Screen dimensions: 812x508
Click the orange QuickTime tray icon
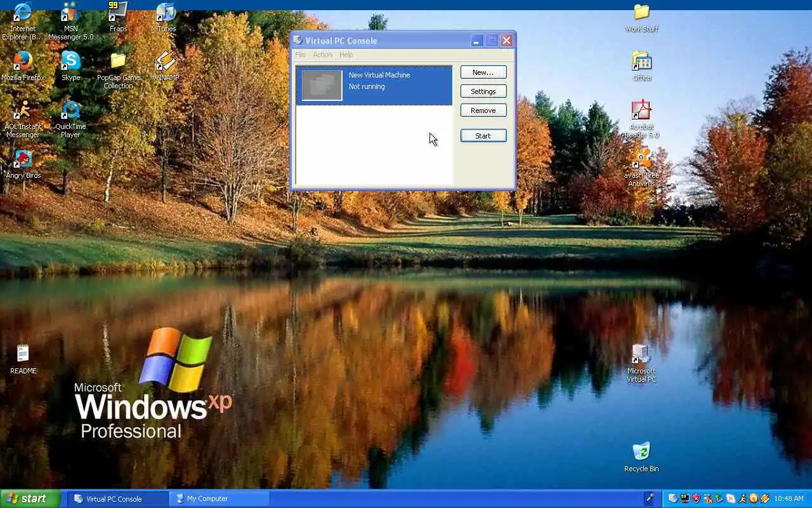coord(754,498)
